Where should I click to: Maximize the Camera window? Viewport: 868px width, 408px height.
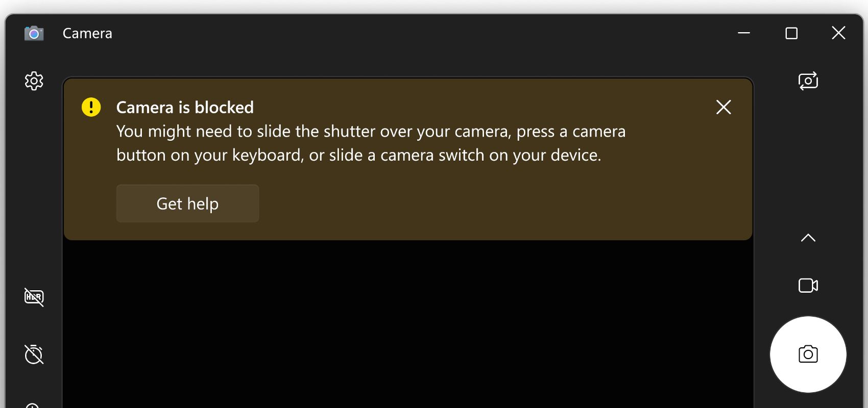(x=791, y=33)
